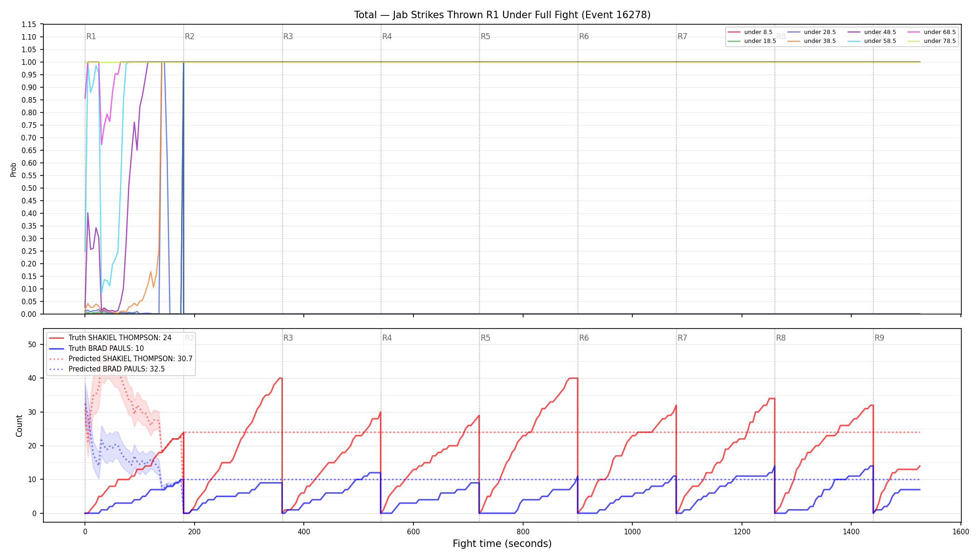Click the R5 round marker in probability chart
The image size is (980, 560).
point(485,36)
